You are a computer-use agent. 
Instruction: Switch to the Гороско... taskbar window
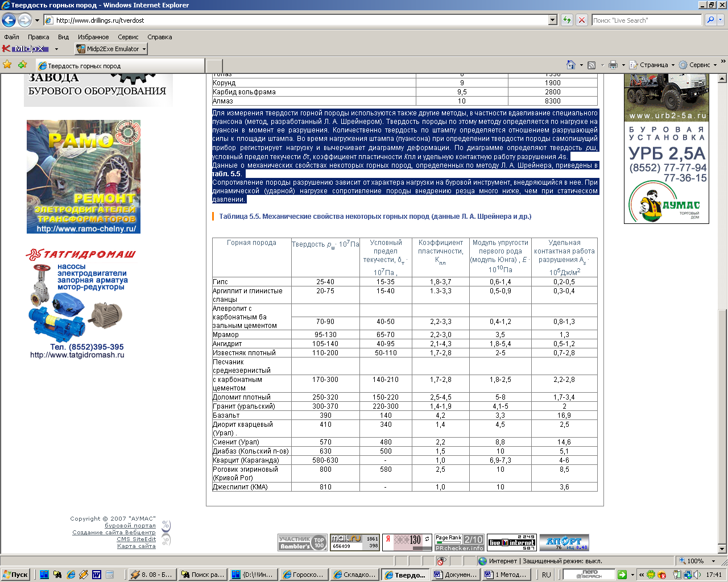coord(303,575)
